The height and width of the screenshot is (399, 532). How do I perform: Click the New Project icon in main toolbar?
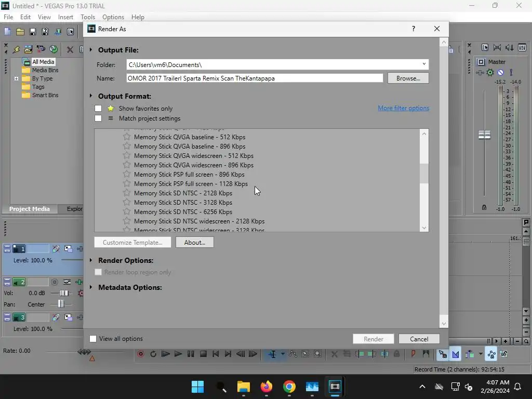[7, 32]
